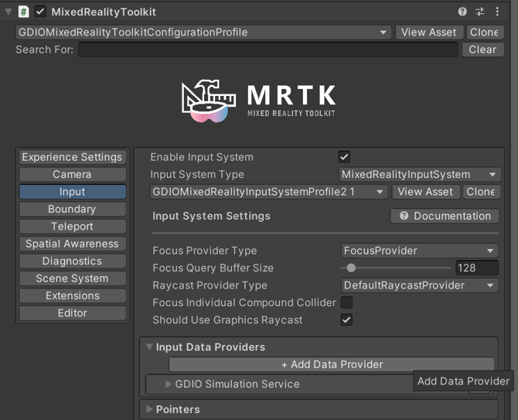Click the MRTK logo image

(x=259, y=102)
